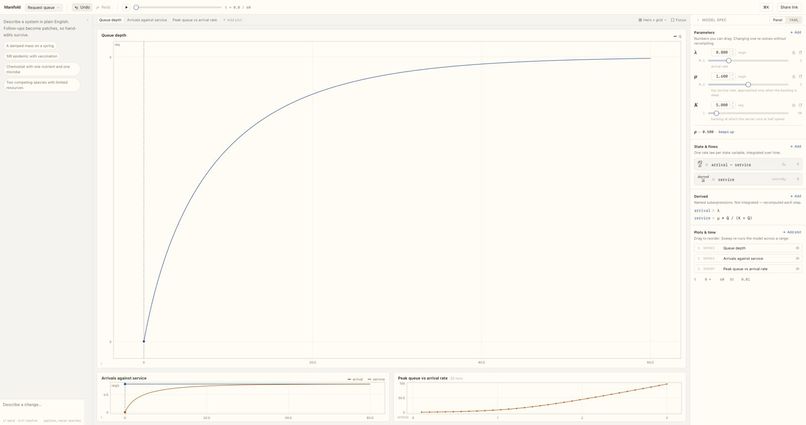Click the play simulation button
Viewport: 806px width, 425px height.
pyautogui.click(x=126, y=7)
